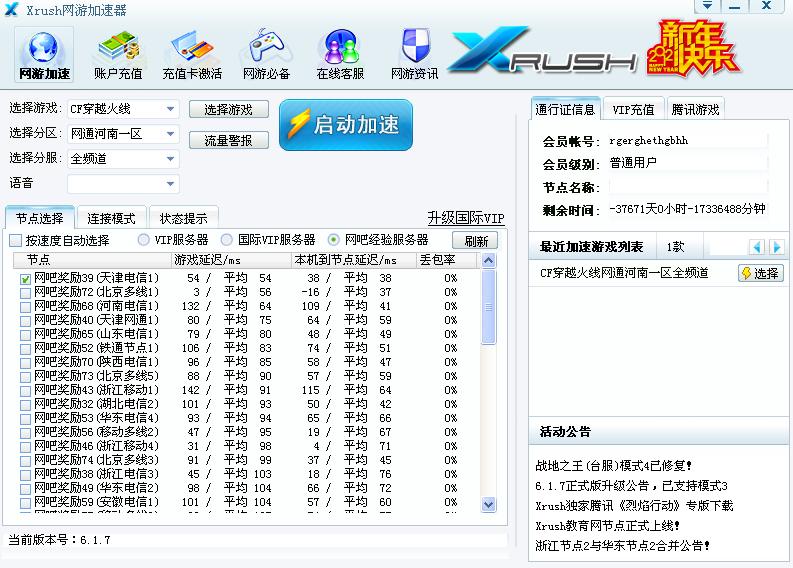Click the 升级国际VIP link
793x568 pixels.
(466, 218)
